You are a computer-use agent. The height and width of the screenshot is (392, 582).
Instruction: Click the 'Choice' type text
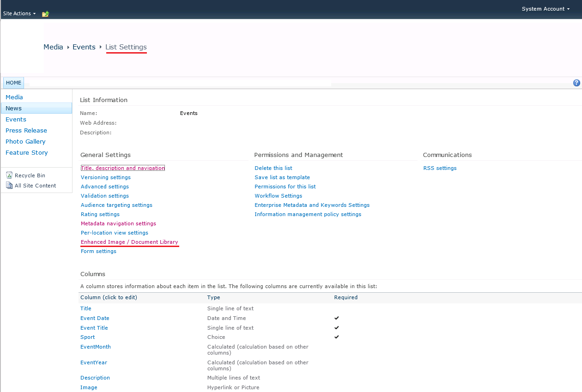(216, 337)
